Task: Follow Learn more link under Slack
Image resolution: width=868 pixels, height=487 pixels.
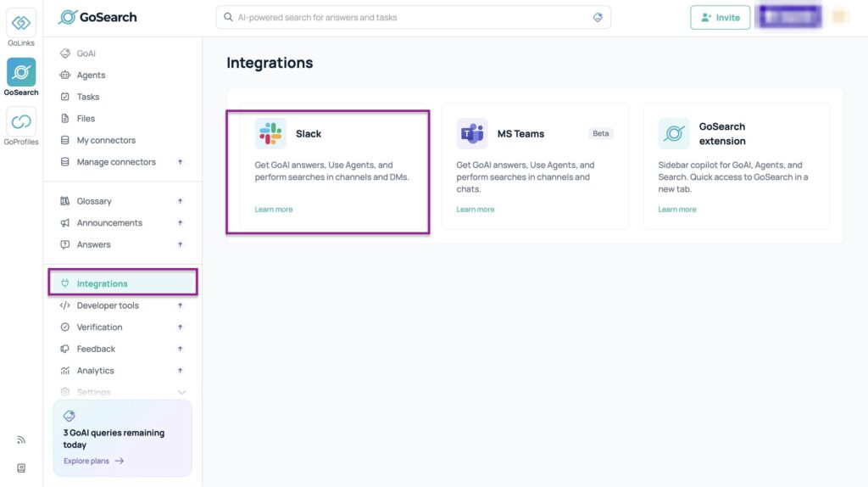Action: click(274, 210)
